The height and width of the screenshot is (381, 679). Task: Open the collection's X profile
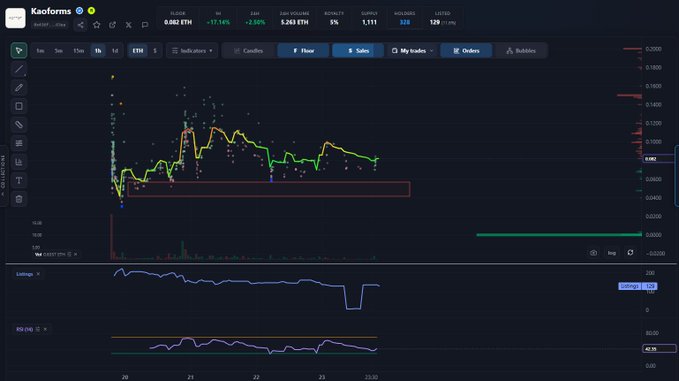(x=129, y=25)
